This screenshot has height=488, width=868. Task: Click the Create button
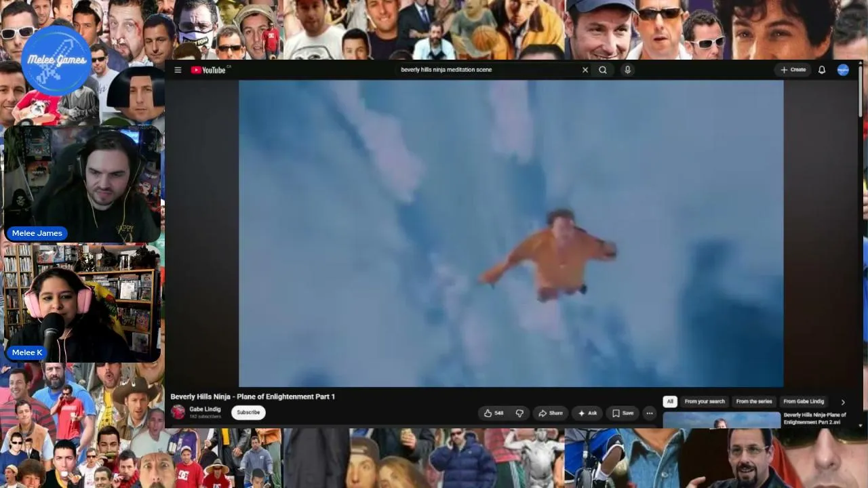coord(793,70)
